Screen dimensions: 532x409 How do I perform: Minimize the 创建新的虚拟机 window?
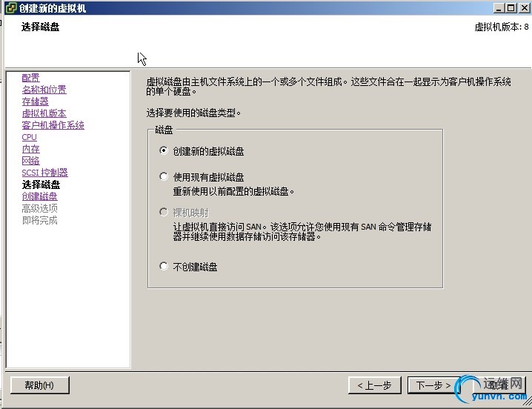(499, 7)
